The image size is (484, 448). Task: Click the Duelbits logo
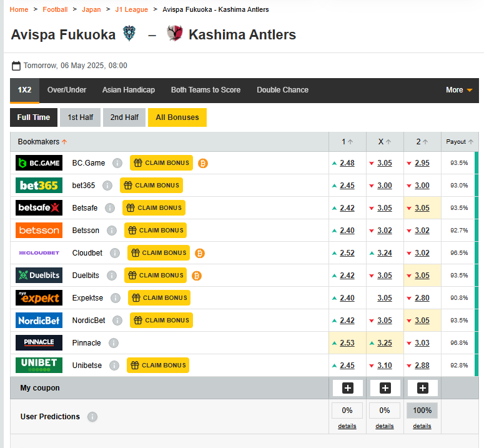(x=39, y=275)
